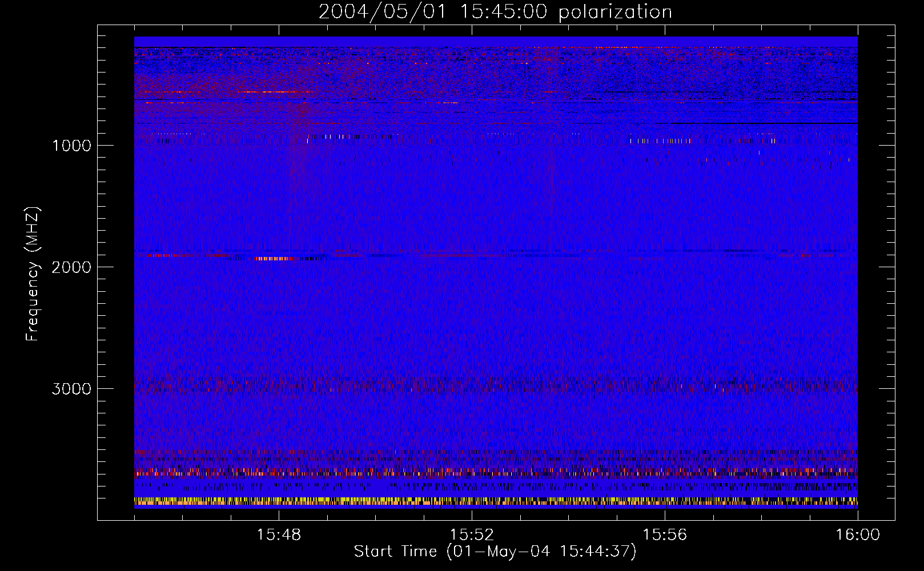The height and width of the screenshot is (571, 924).
Task: Click the 3000 frequency tick label
Action: pyautogui.click(x=71, y=389)
